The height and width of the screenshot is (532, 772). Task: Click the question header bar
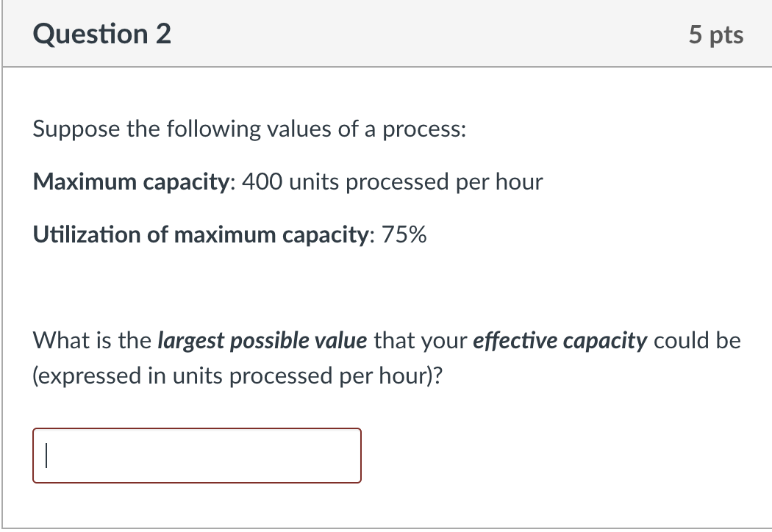(386, 34)
